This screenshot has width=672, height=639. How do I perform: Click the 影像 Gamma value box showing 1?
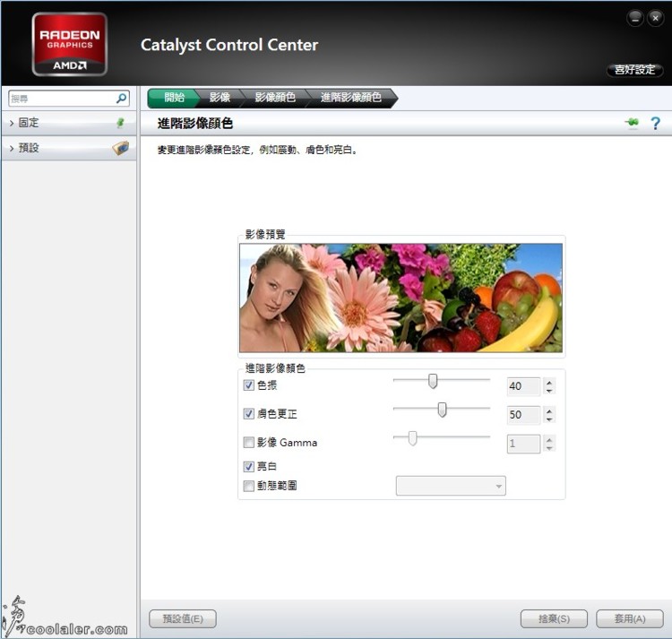click(x=523, y=444)
